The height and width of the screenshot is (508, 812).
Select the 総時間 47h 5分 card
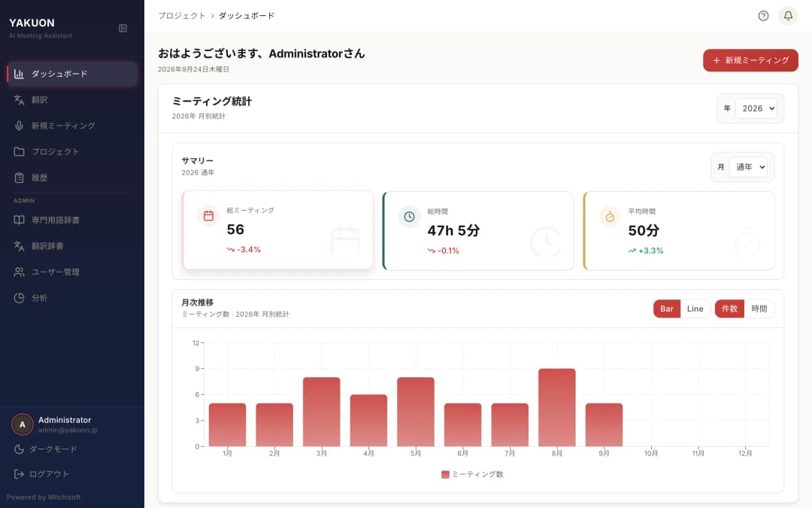pyautogui.click(x=478, y=231)
